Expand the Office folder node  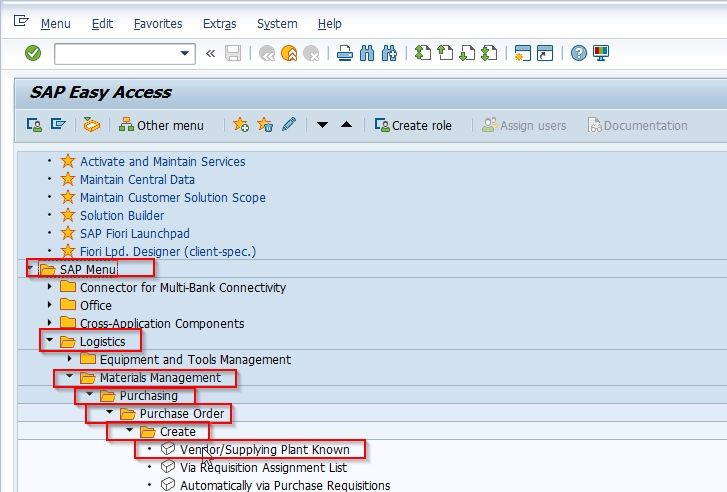pyautogui.click(x=50, y=305)
